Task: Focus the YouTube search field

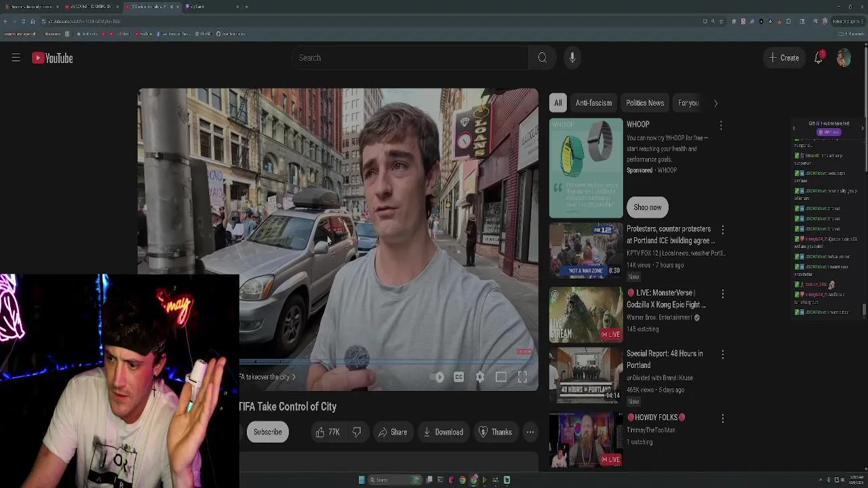Action: (x=410, y=58)
